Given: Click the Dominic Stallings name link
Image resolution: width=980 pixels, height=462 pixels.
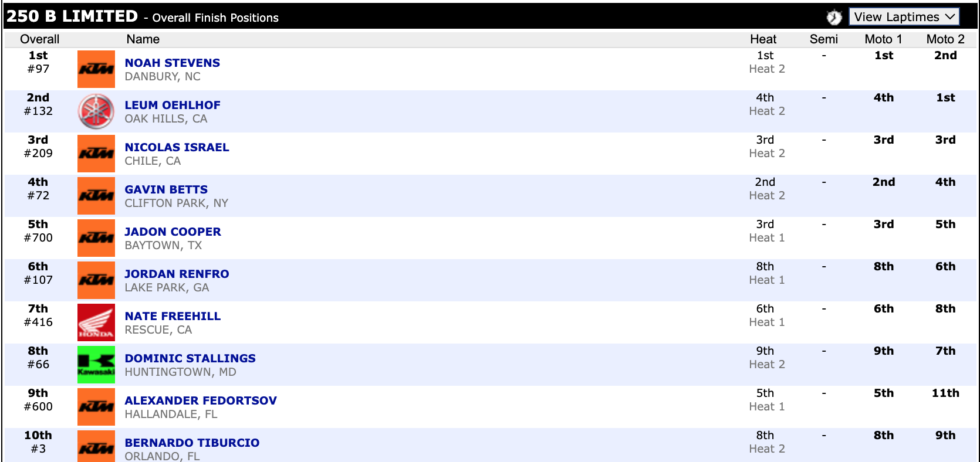Looking at the screenshot, I should click(x=190, y=358).
